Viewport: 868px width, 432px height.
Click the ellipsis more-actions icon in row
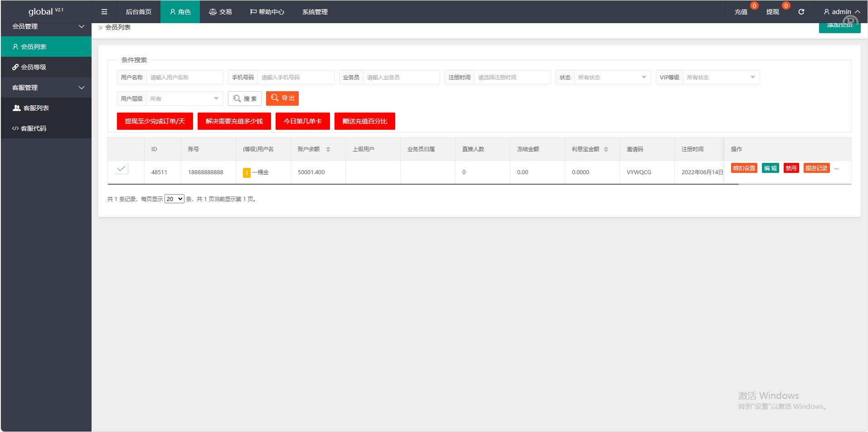836,168
